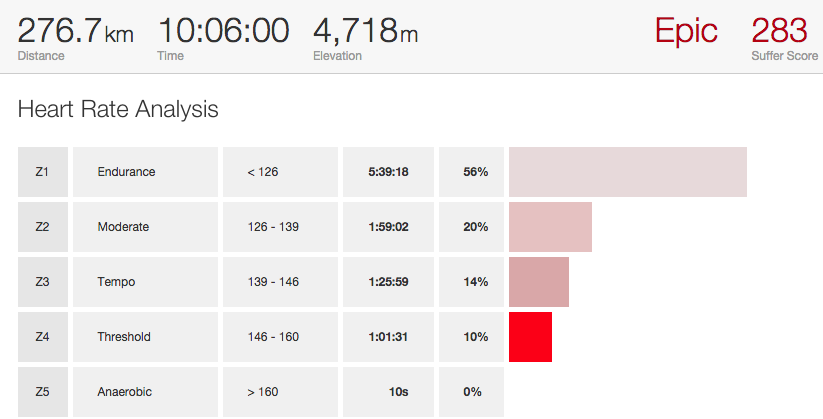Click the Z3 Tempo heart rate bar

[538, 282]
